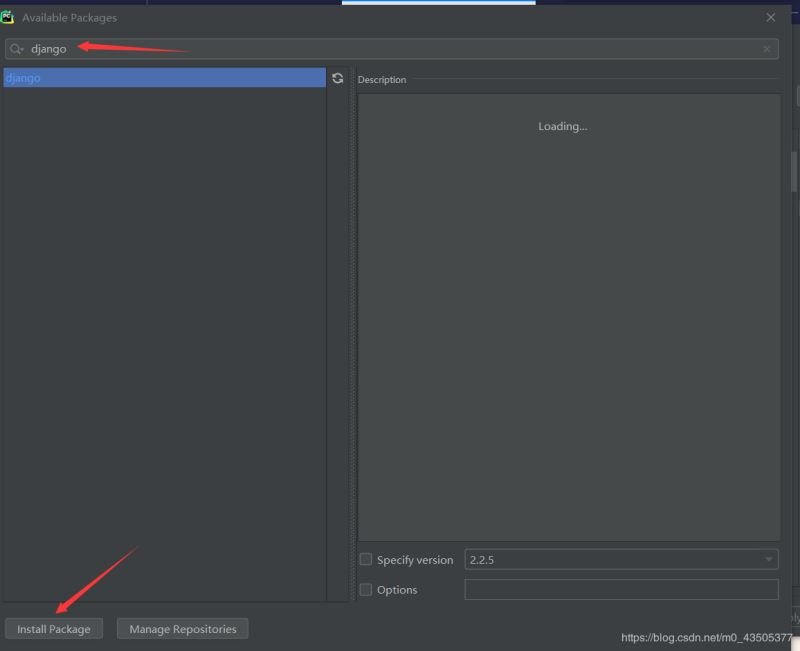
Task: Open the version dropdown showing 2.2.5
Action: click(770, 560)
